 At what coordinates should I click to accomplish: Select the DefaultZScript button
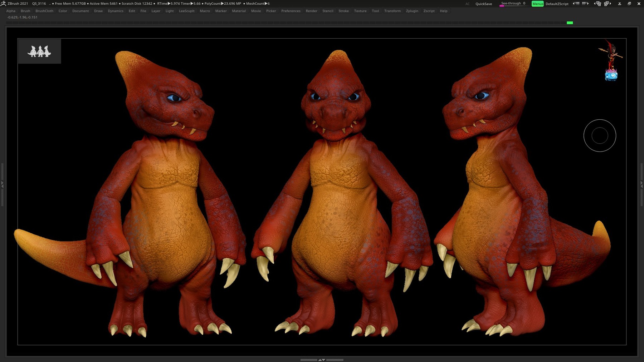(557, 4)
